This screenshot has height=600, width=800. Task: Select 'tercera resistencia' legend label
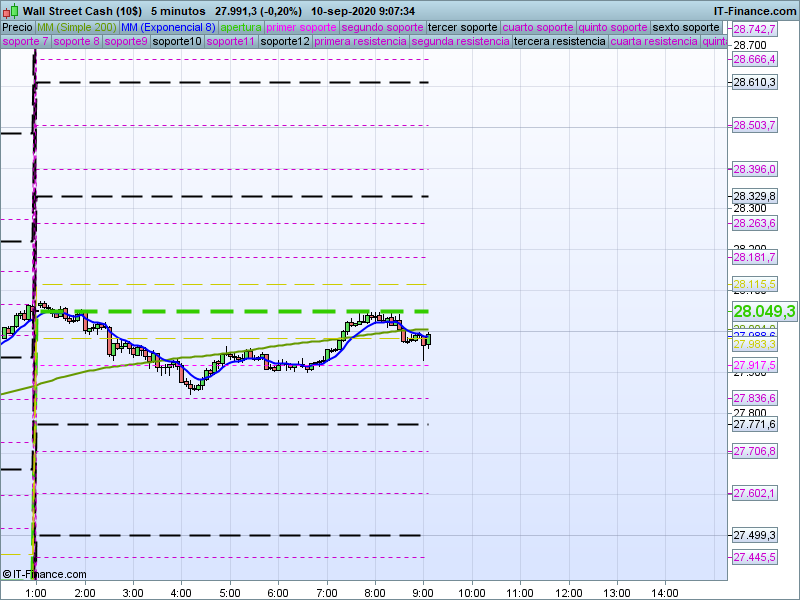[x=559, y=42]
